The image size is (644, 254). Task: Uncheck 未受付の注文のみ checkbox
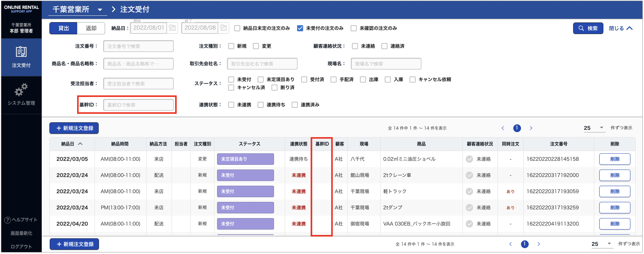pos(300,28)
